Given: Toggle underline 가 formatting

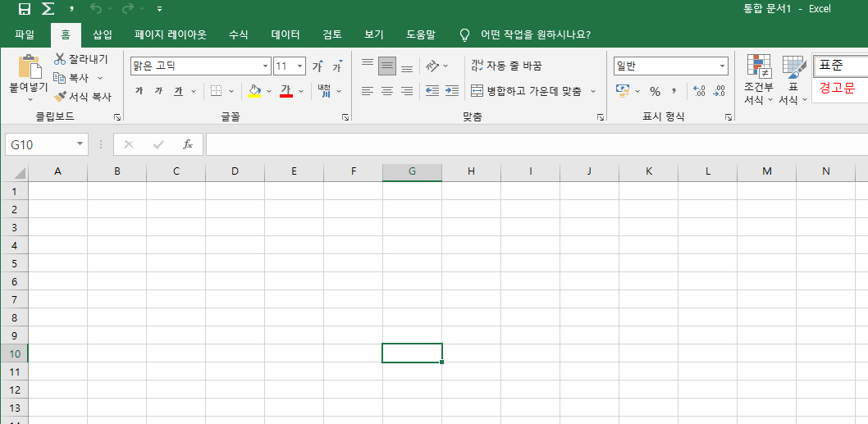Looking at the screenshot, I should (x=178, y=91).
